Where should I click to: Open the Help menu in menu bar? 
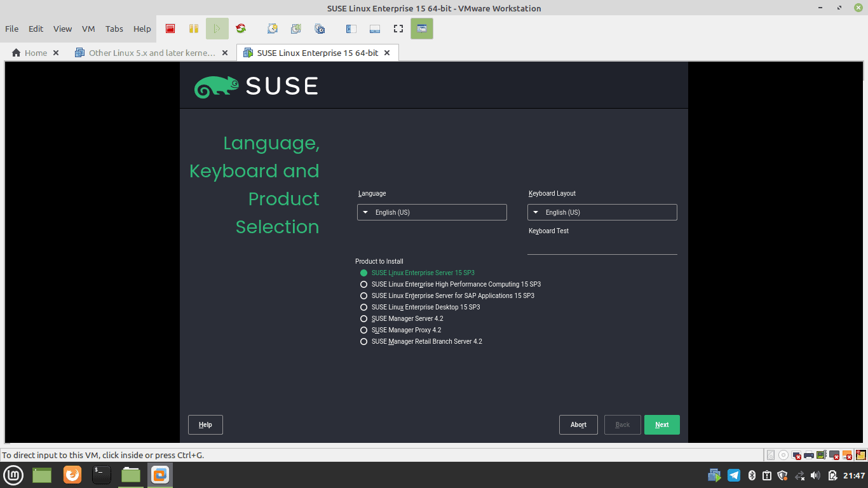coord(142,29)
